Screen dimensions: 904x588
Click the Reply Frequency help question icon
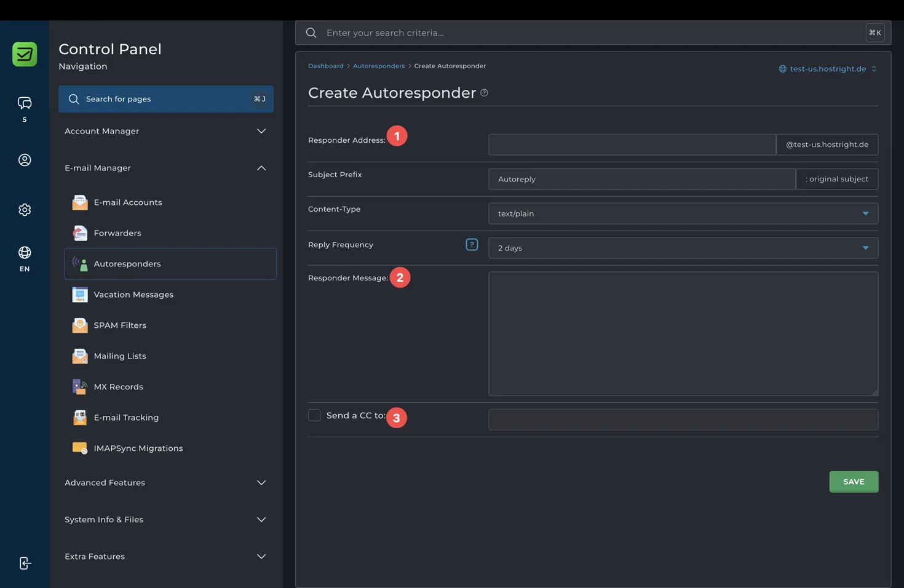coord(472,245)
